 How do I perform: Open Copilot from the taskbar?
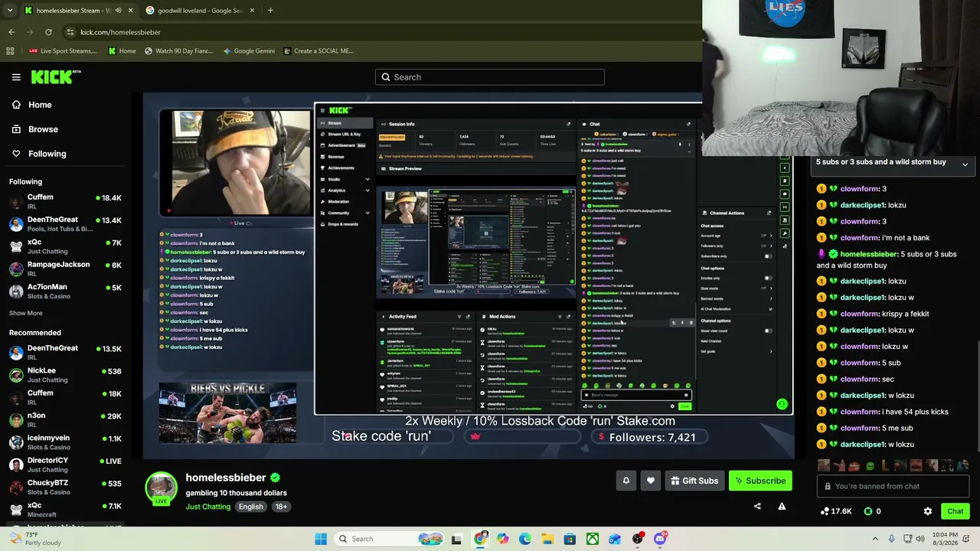(502, 539)
